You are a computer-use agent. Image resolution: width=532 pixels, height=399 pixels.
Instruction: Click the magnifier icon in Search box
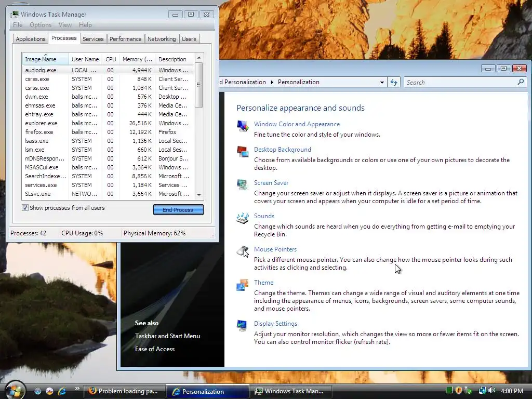click(521, 82)
